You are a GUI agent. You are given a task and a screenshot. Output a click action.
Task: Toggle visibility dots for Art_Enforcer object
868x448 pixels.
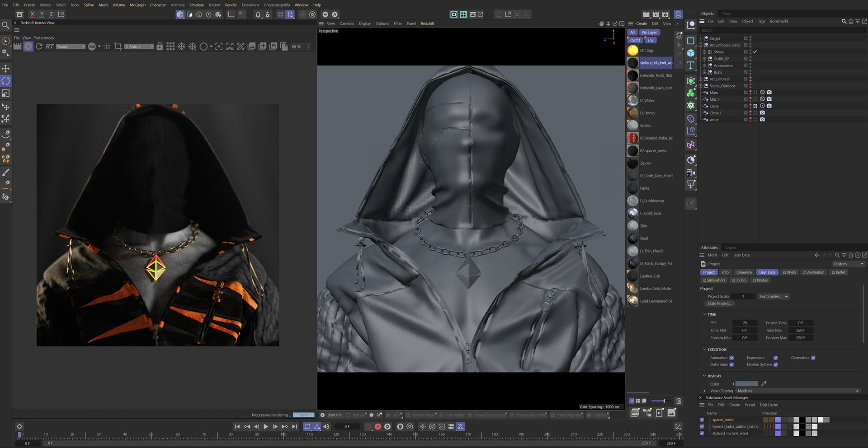[750, 79]
